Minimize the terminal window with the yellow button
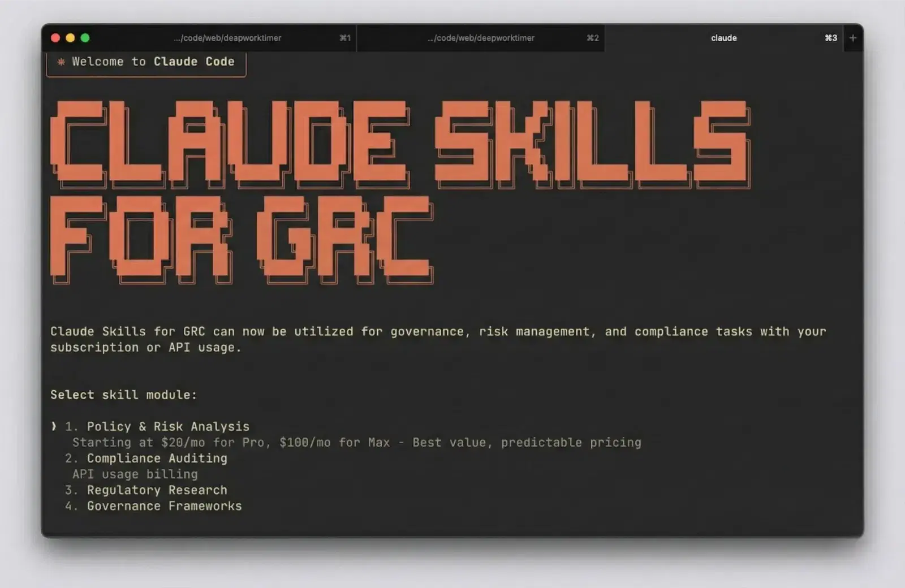Viewport: 905px width, 588px height. (70, 38)
